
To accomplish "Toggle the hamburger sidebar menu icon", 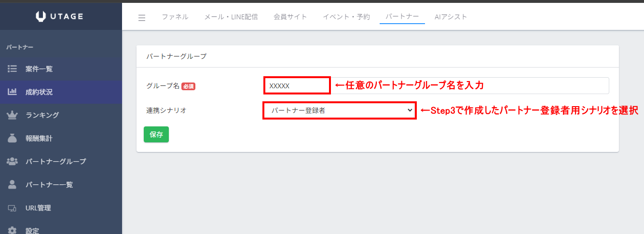I will [141, 18].
